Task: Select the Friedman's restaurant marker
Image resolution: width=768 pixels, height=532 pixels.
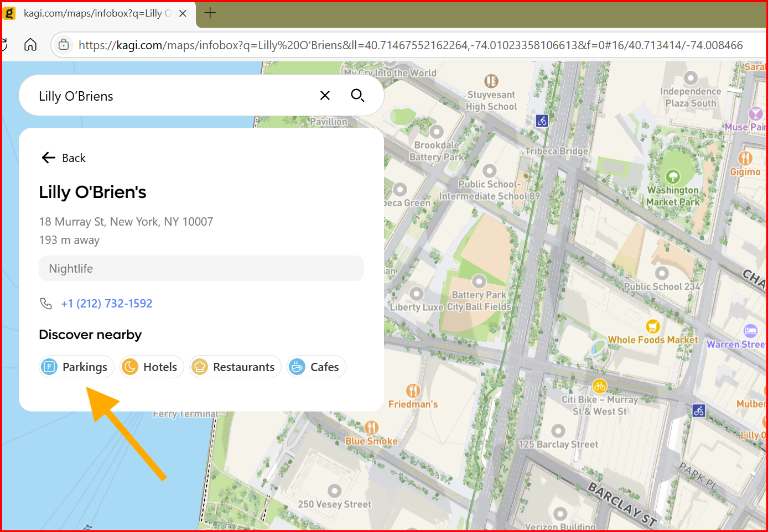Action: pyautogui.click(x=413, y=391)
